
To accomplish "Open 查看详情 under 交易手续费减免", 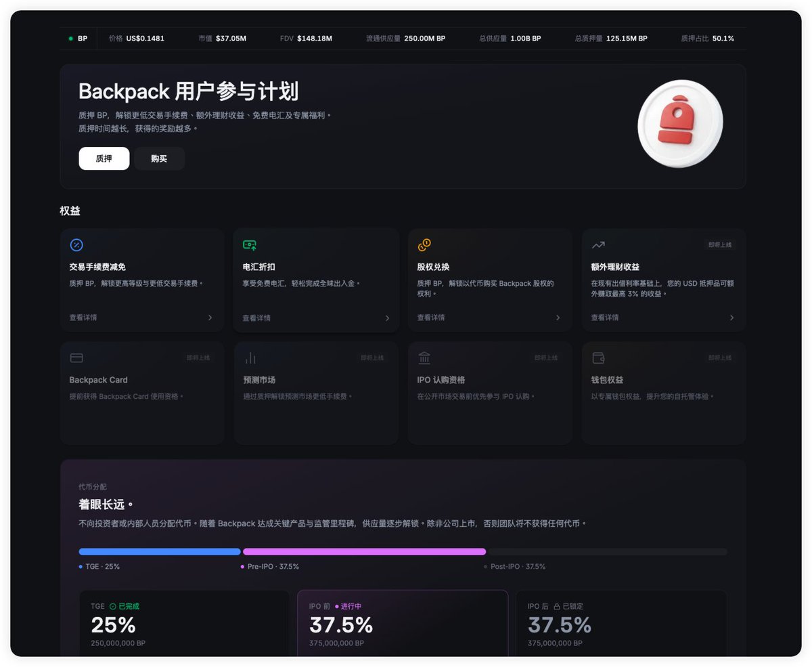I will pyautogui.click(x=83, y=318).
